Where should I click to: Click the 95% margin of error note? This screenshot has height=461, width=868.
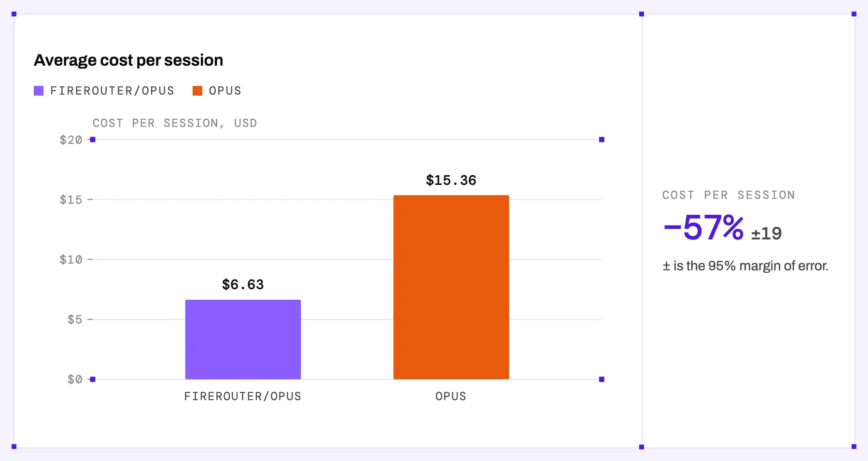coord(745,266)
